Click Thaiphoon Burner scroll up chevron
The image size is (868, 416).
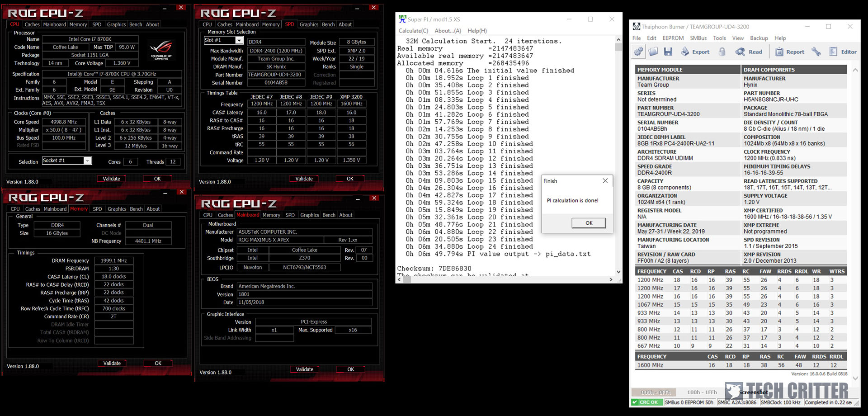coord(855,70)
